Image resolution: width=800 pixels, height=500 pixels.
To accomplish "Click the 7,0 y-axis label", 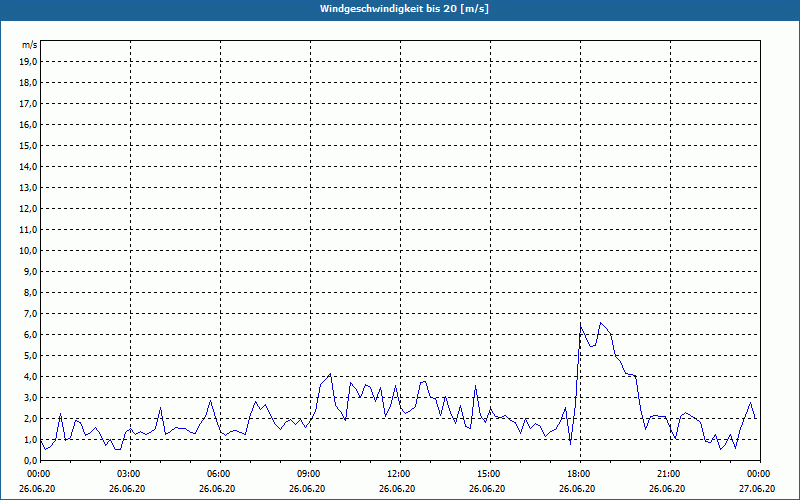I will (30, 313).
